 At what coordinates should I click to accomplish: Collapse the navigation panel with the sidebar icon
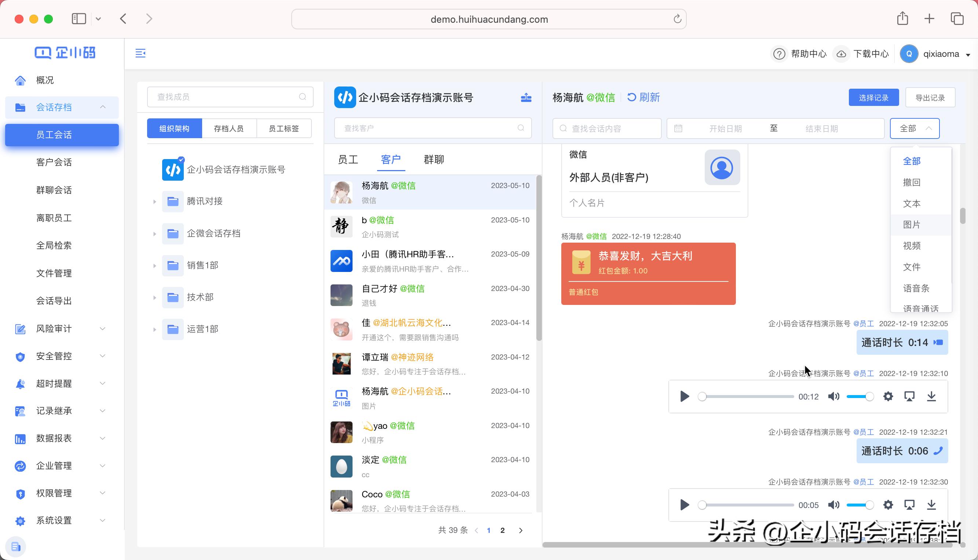click(x=140, y=54)
